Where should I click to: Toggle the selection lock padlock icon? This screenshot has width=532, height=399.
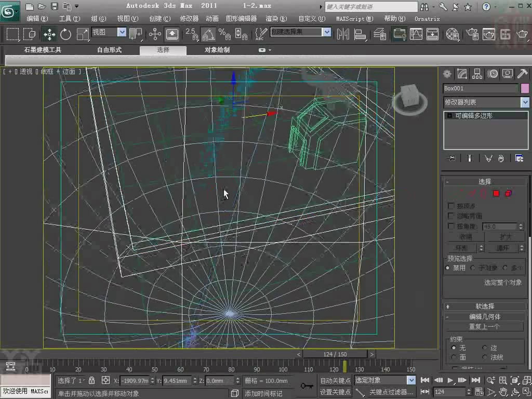point(91,380)
